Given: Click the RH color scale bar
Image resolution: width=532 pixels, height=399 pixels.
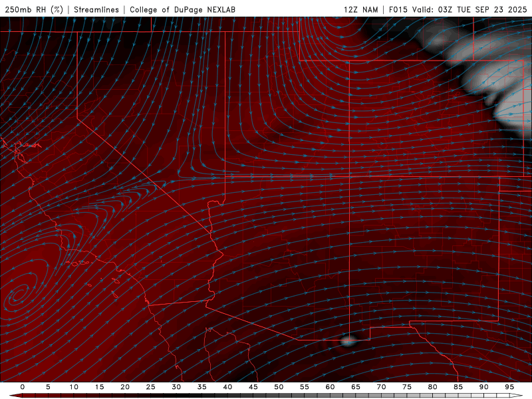Looking at the screenshot, I should (265, 396).
